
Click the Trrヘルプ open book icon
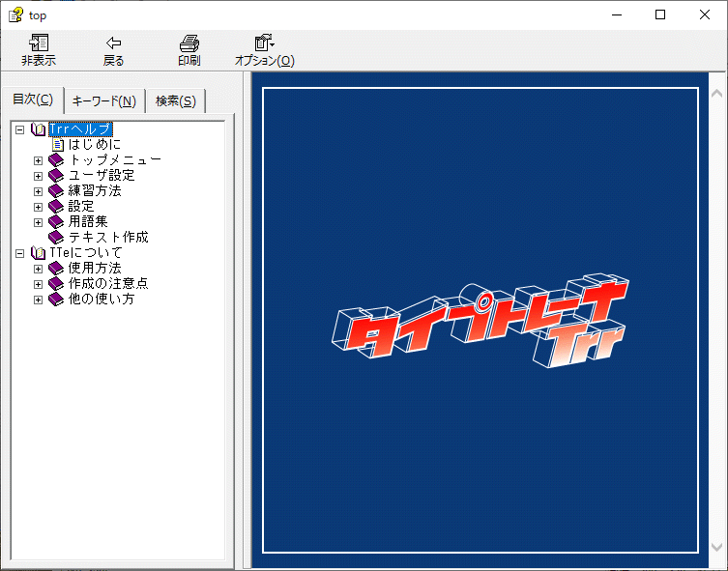coord(39,129)
